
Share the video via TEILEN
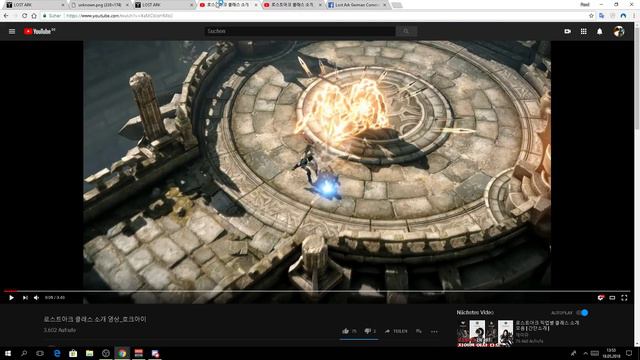click(x=396, y=331)
